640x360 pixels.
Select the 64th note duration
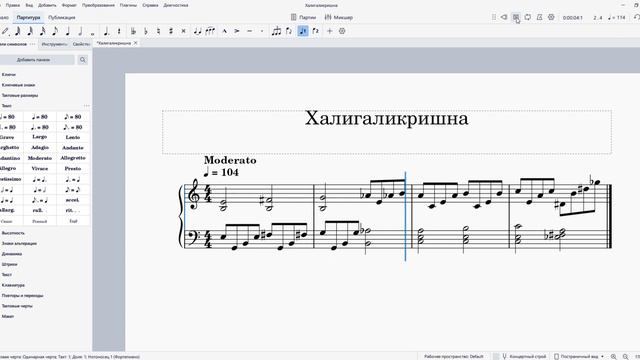(x=18, y=31)
